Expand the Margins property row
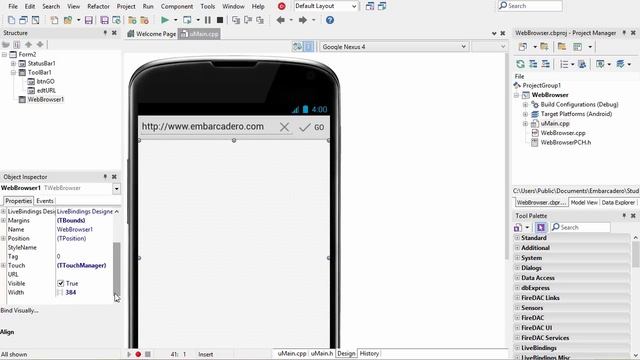The height and width of the screenshot is (360, 640). (x=3, y=220)
